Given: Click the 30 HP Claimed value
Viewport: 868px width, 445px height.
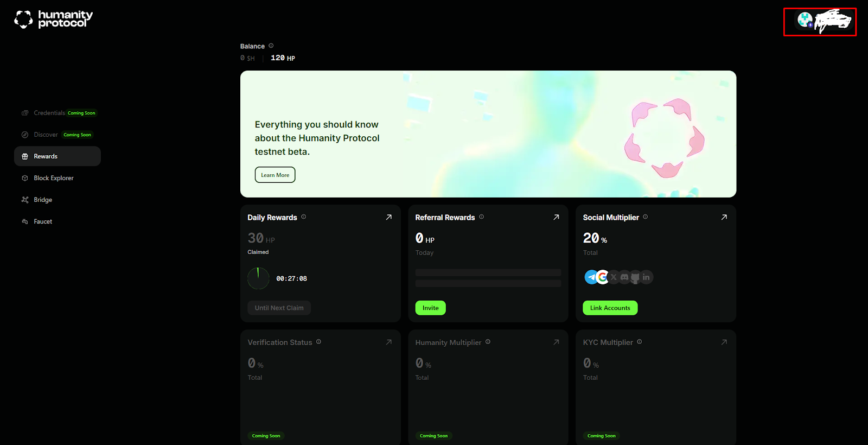Looking at the screenshot, I should click(x=261, y=238).
